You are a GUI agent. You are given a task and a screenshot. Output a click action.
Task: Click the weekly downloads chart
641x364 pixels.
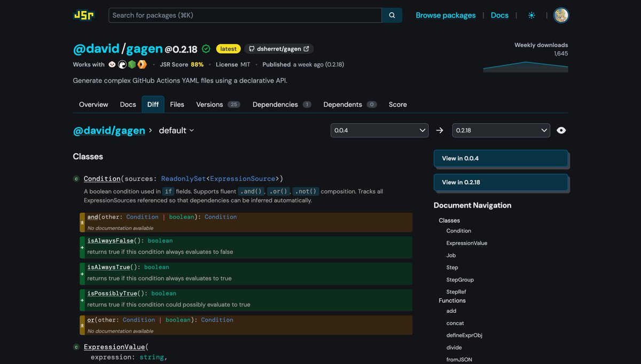[x=526, y=66]
